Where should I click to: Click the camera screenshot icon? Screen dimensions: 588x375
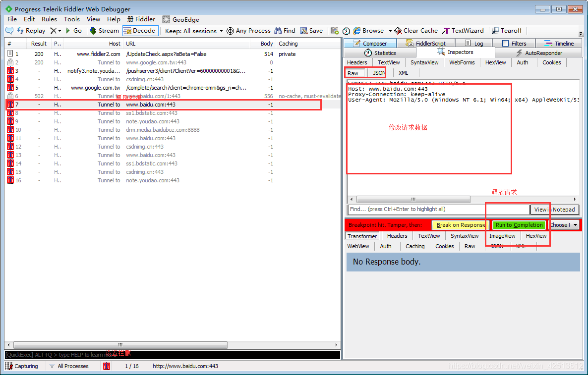[335, 31]
